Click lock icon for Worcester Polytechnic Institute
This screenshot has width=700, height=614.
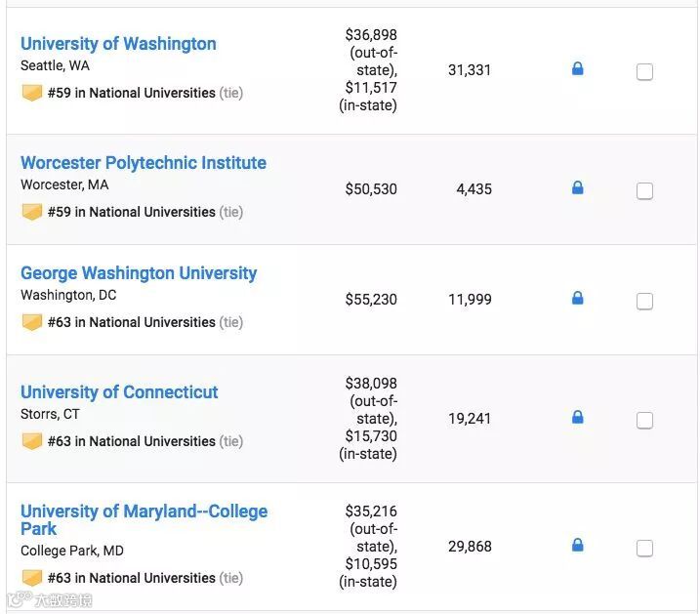coord(577,188)
